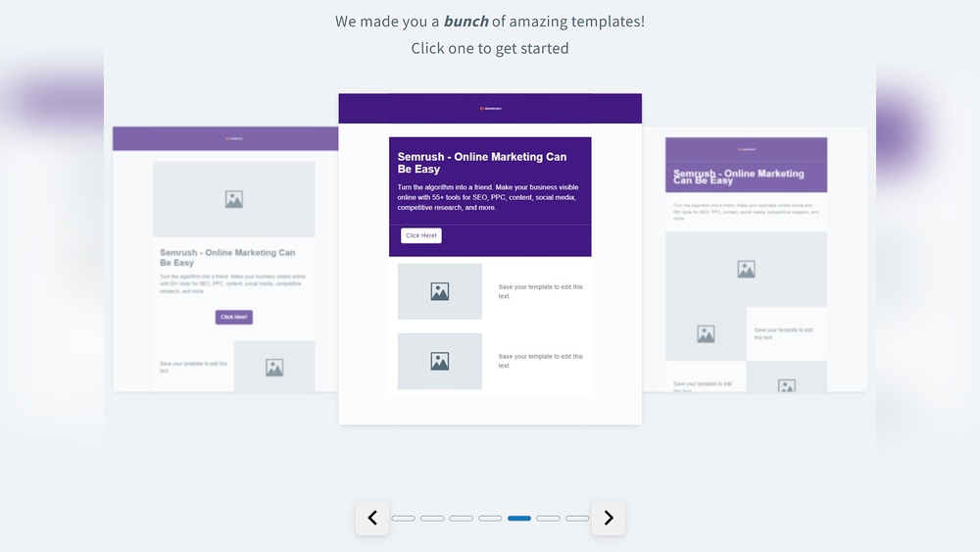Jump to the first carousel page indicator
Image resolution: width=980 pixels, height=552 pixels.
tap(403, 519)
